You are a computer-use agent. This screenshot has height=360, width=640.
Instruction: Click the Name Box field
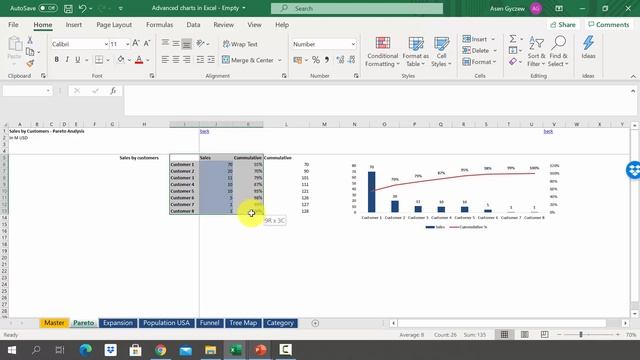[x=28, y=91]
